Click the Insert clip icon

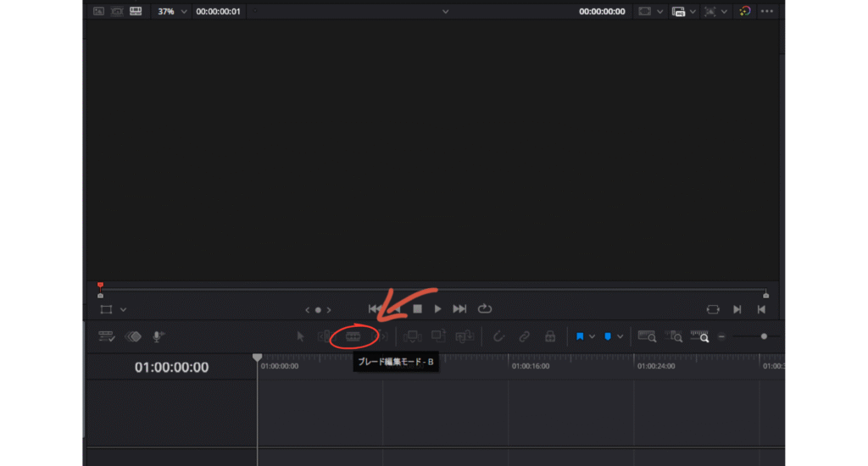tap(412, 336)
